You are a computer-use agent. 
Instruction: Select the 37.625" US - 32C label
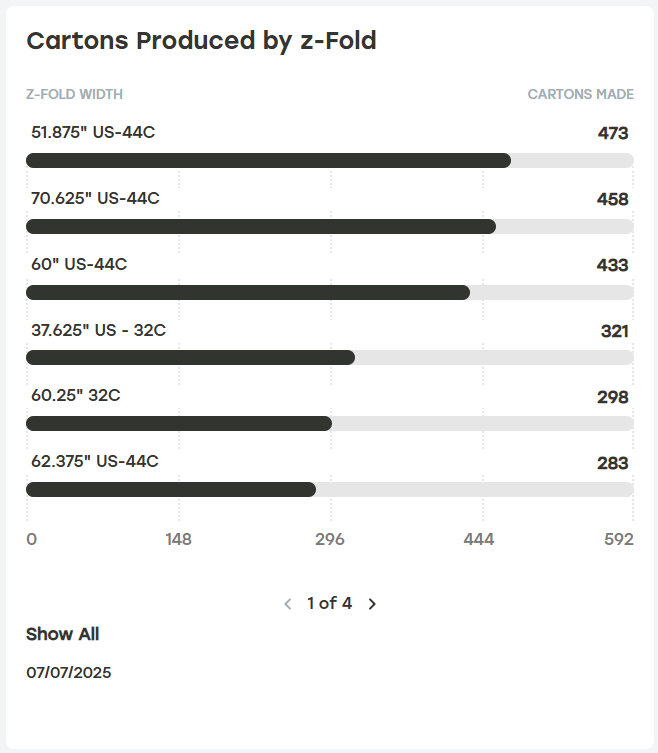click(x=98, y=330)
